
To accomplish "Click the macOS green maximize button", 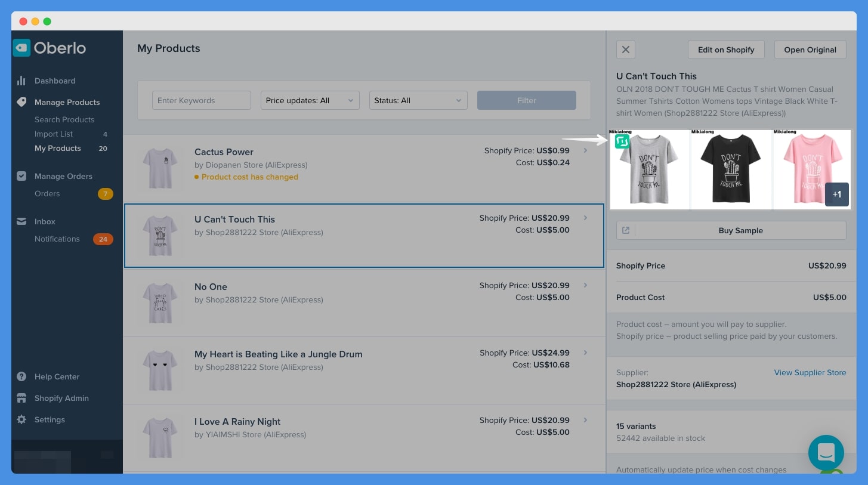I will pos(47,21).
